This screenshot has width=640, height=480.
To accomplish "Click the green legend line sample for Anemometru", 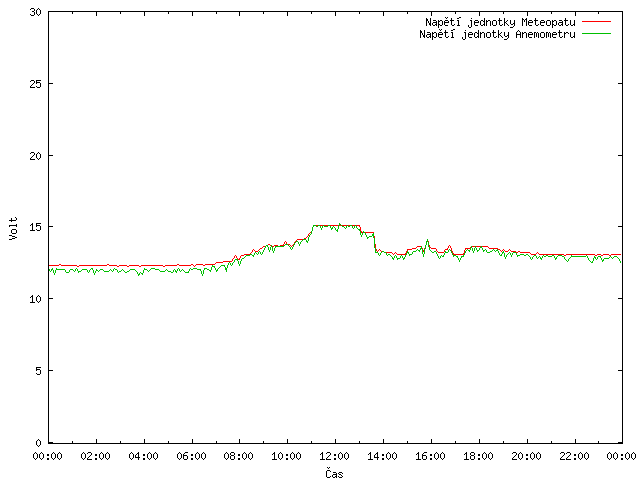I will (x=596, y=33).
